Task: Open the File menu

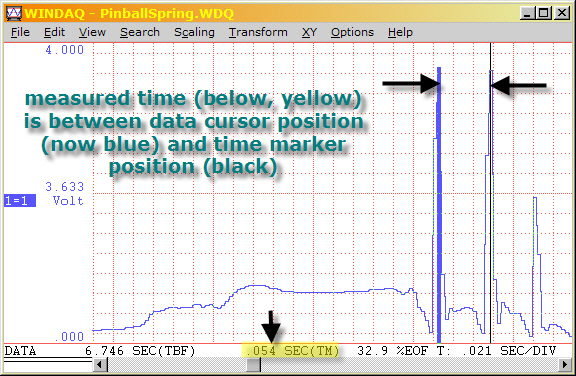Action: pyautogui.click(x=20, y=32)
